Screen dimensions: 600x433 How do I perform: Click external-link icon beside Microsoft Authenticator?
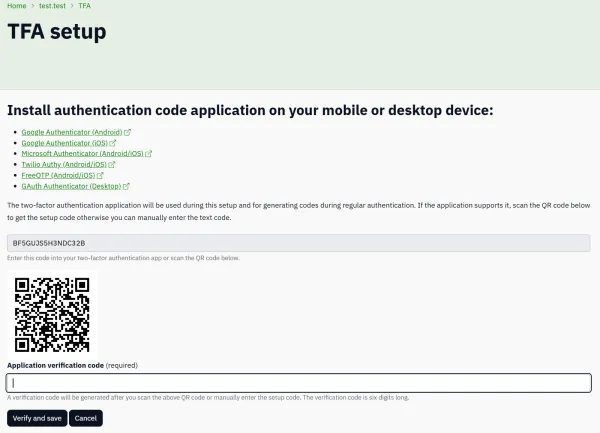[148, 154]
